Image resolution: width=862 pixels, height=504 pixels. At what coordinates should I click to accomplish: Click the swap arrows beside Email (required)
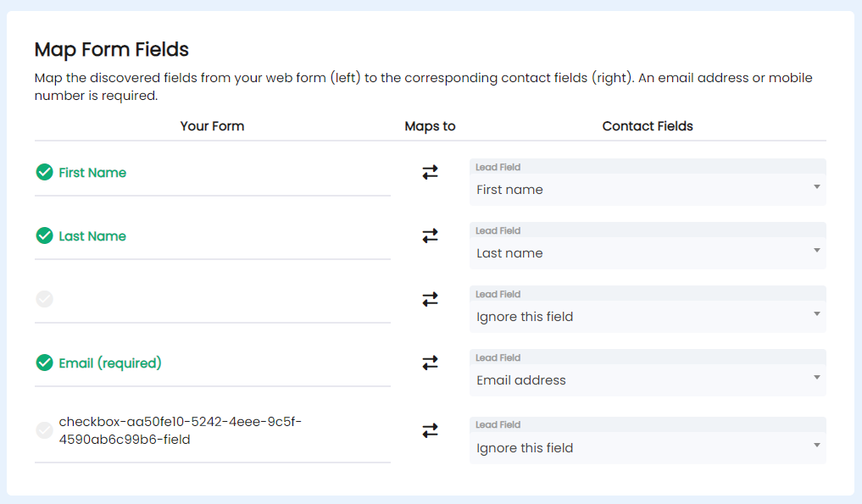(x=430, y=363)
